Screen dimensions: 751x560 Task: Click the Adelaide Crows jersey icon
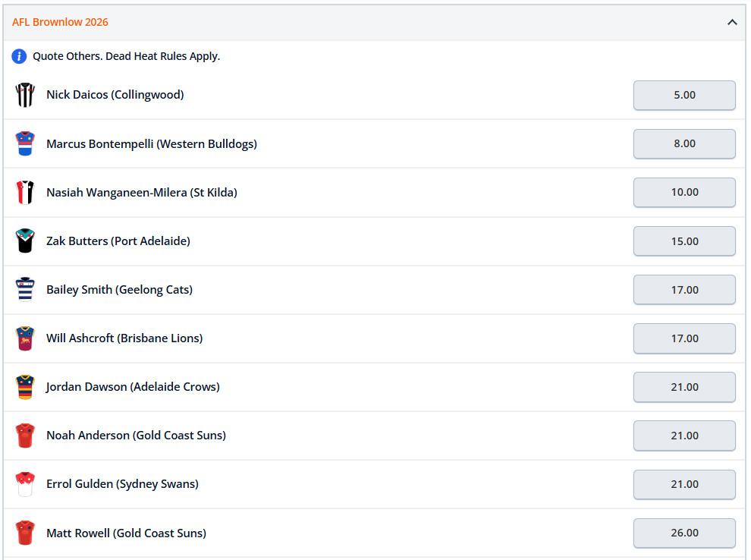pyautogui.click(x=25, y=387)
